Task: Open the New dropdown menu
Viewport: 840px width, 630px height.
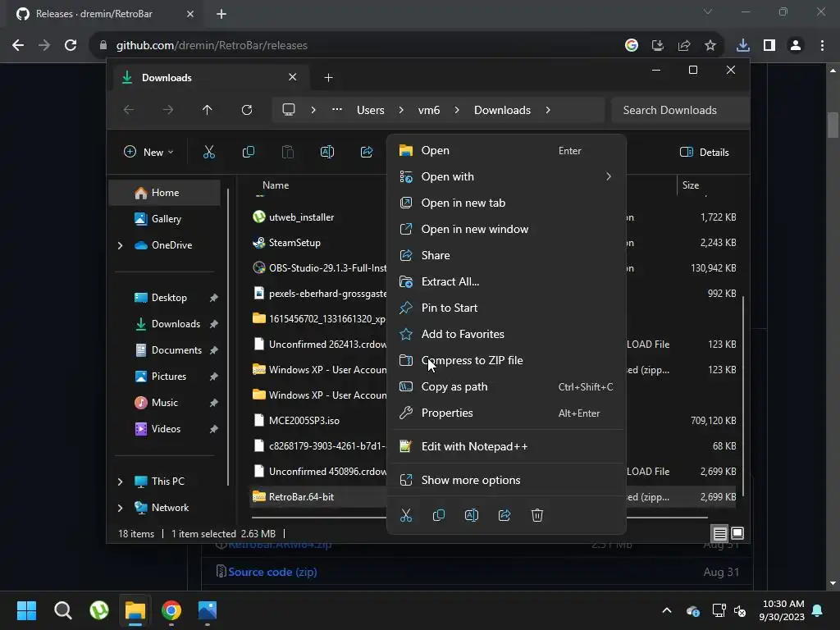Action: tap(148, 152)
